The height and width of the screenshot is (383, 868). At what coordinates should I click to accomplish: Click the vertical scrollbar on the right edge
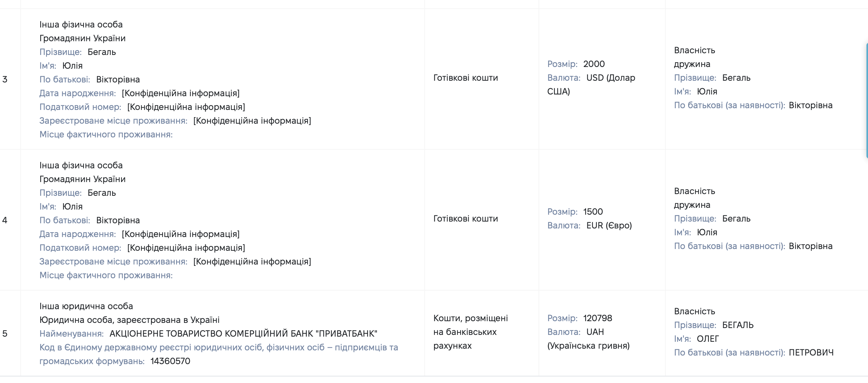pos(867,100)
